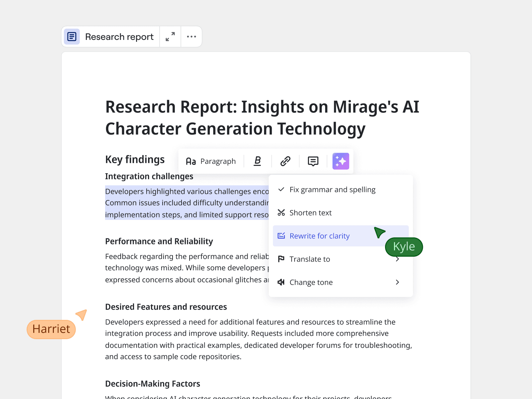The height and width of the screenshot is (399, 532).
Task: Select Fix grammar and spelling
Action: coord(332,190)
